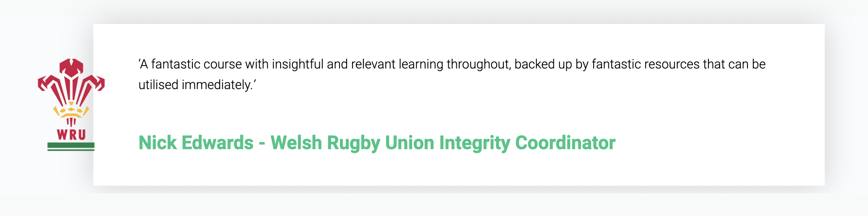868x216 pixels.
Task: Click the yellow coronet on the crest
Action: point(71,113)
